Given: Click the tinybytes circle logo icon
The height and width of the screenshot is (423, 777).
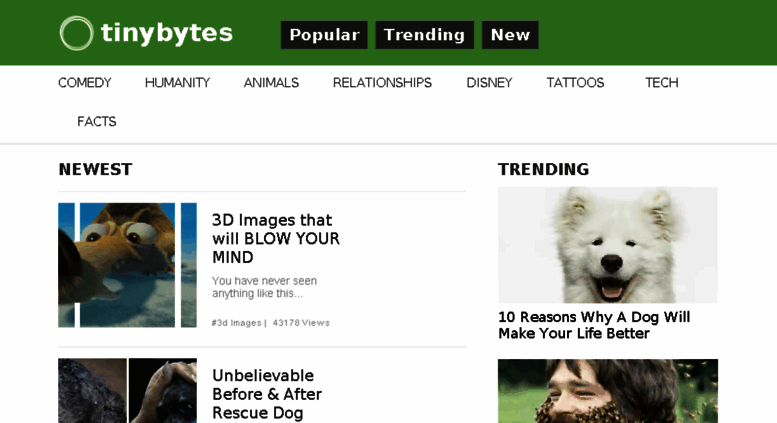Looking at the screenshot, I should 76,33.
